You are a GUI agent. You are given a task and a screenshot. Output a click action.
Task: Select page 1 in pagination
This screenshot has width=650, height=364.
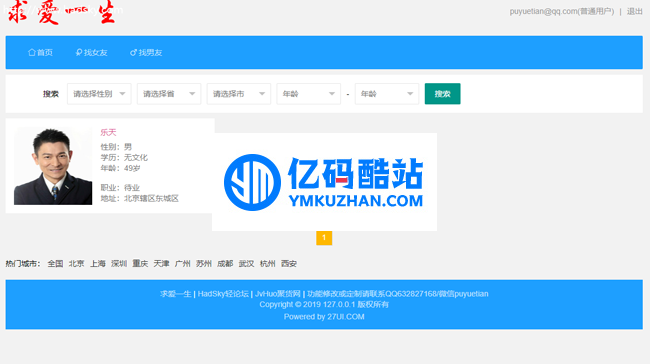pyautogui.click(x=324, y=238)
